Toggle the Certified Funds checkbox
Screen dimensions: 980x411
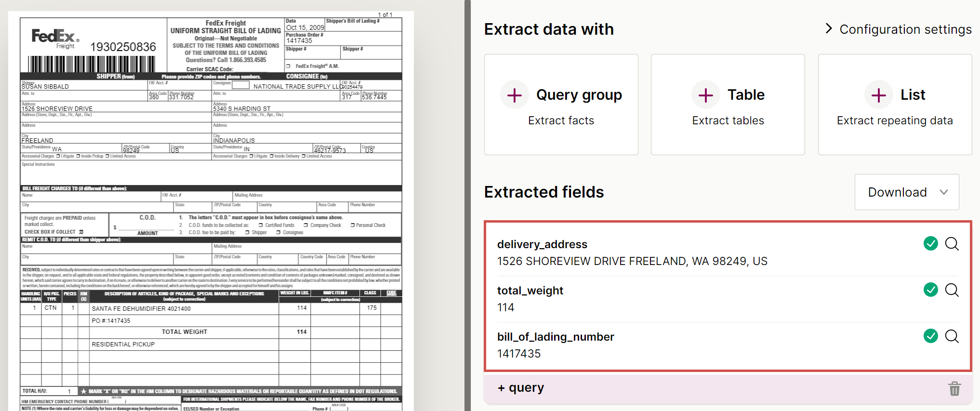[x=261, y=225]
